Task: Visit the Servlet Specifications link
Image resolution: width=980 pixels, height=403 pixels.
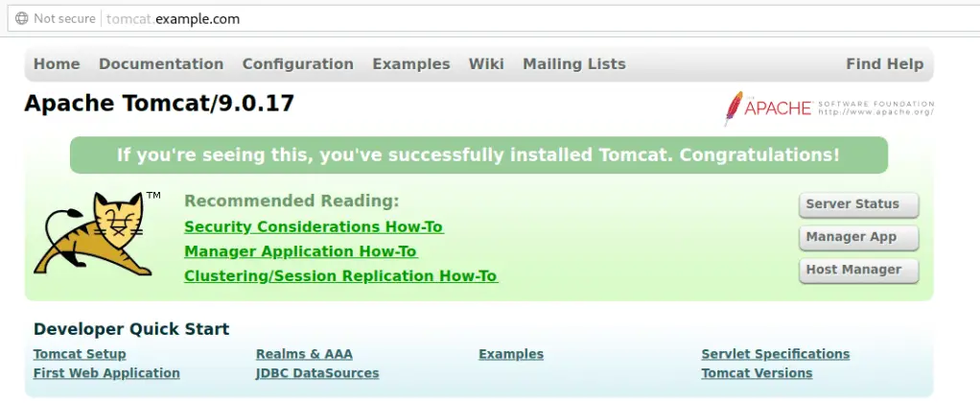Action: (x=775, y=354)
